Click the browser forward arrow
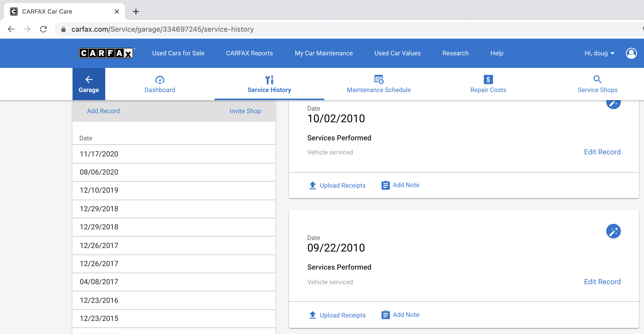The width and height of the screenshot is (644, 334). (27, 29)
